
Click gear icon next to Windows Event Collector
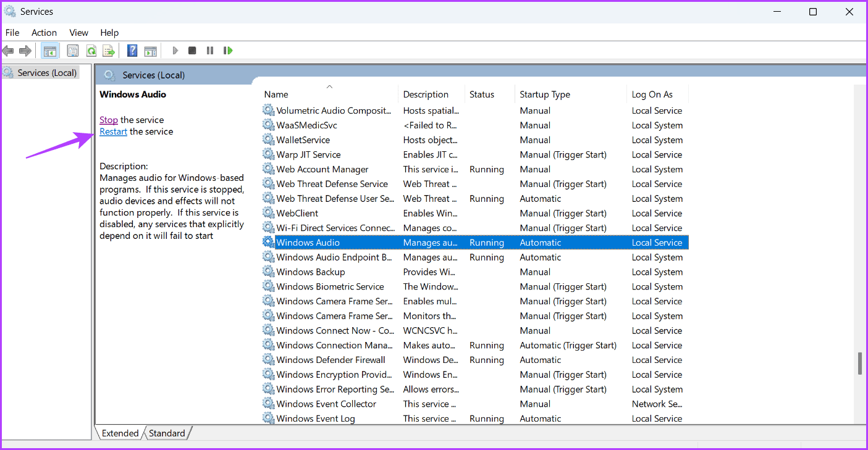(x=269, y=404)
